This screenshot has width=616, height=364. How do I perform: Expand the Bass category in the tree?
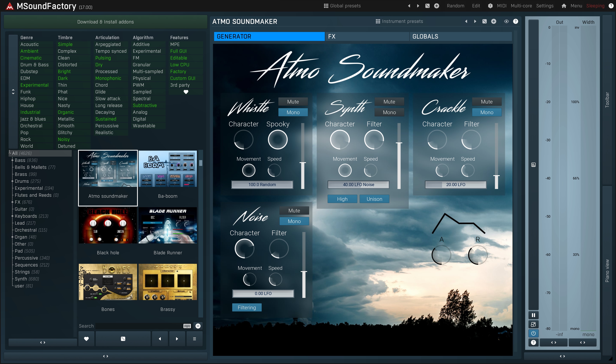13,160
